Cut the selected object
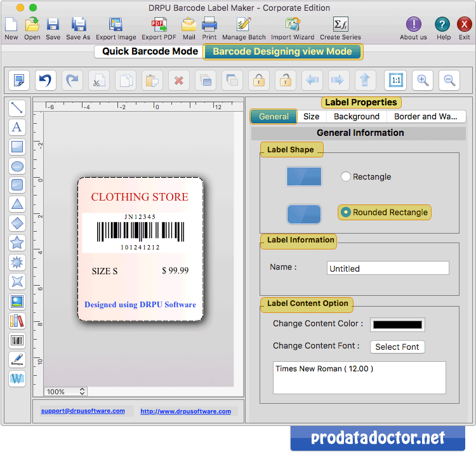Image resolution: width=476 pixels, height=452 pixels. (x=99, y=81)
